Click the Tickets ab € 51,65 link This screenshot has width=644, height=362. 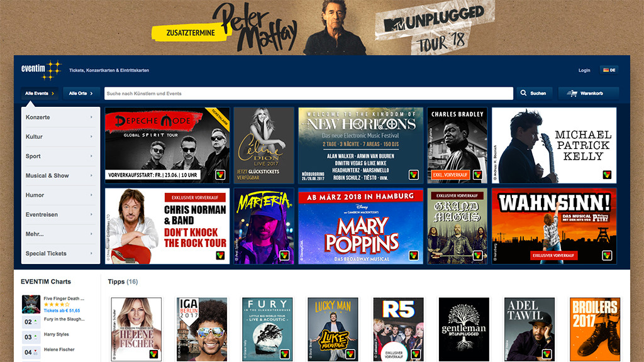pyautogui.click(x=62, y=310)
